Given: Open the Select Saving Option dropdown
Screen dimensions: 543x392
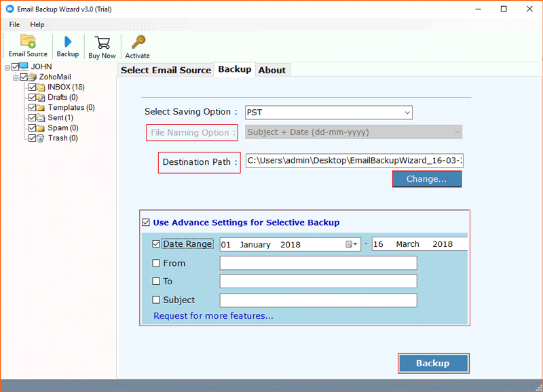Looking at the screenshot, I should [329, 113].
